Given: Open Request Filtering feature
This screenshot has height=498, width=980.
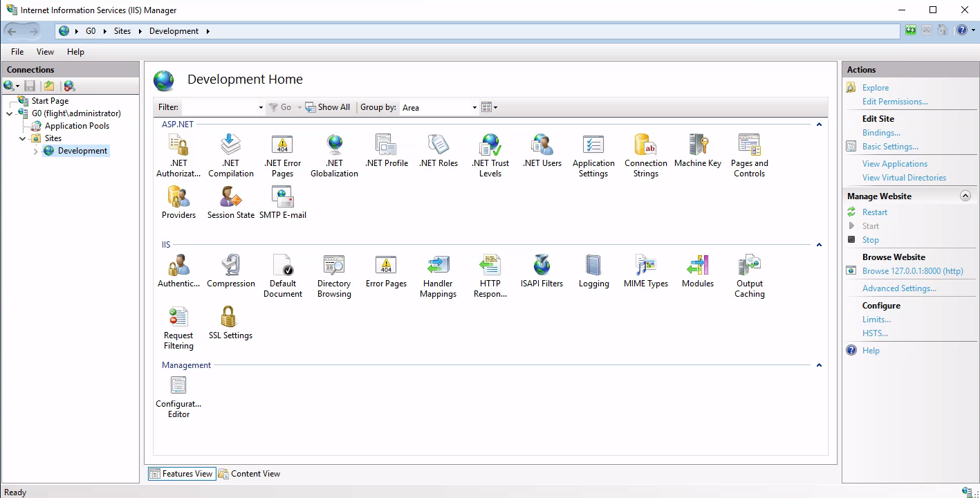Looking at the screenshot, I should click(178, 328).
